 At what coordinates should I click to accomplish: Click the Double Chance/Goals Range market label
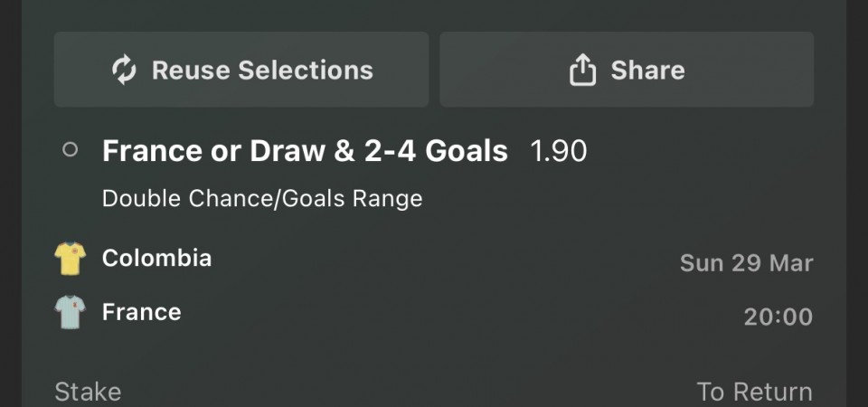[262, 198]
